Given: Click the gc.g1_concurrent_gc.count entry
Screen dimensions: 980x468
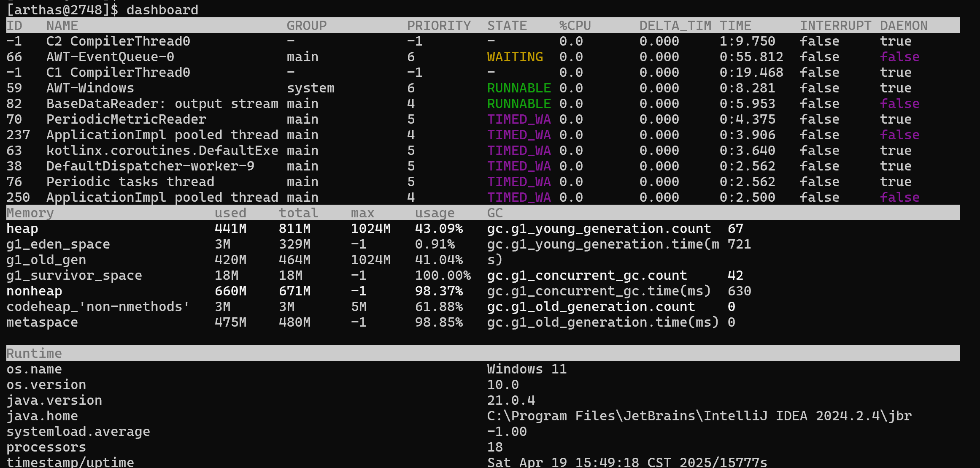Looking at the screenshot, I should (x=587, y=275).
